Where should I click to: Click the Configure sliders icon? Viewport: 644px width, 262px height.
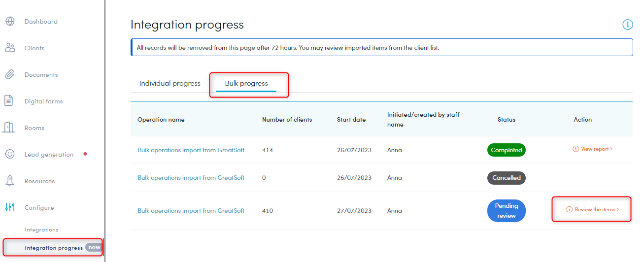10,207
